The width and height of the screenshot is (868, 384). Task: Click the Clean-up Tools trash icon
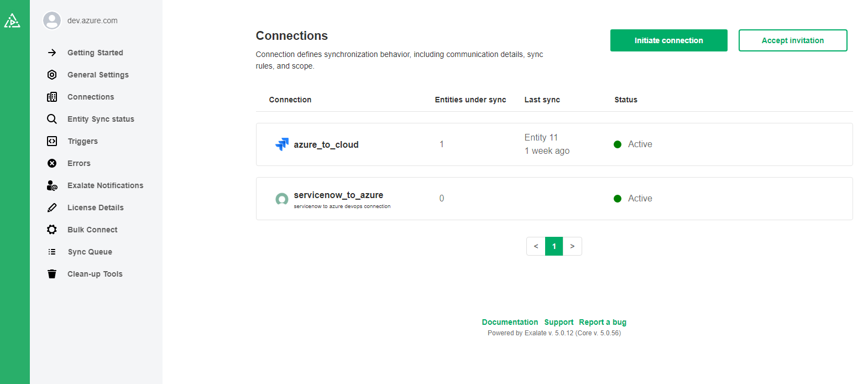[x=52, y=274]
